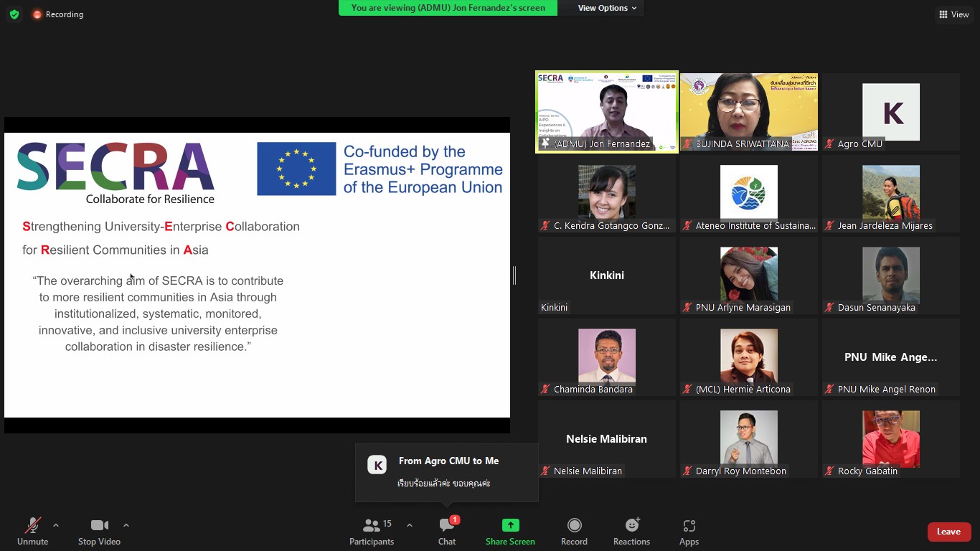
Task: Select the Ateneo Institute of Sustainability tile
Action: 749,193
